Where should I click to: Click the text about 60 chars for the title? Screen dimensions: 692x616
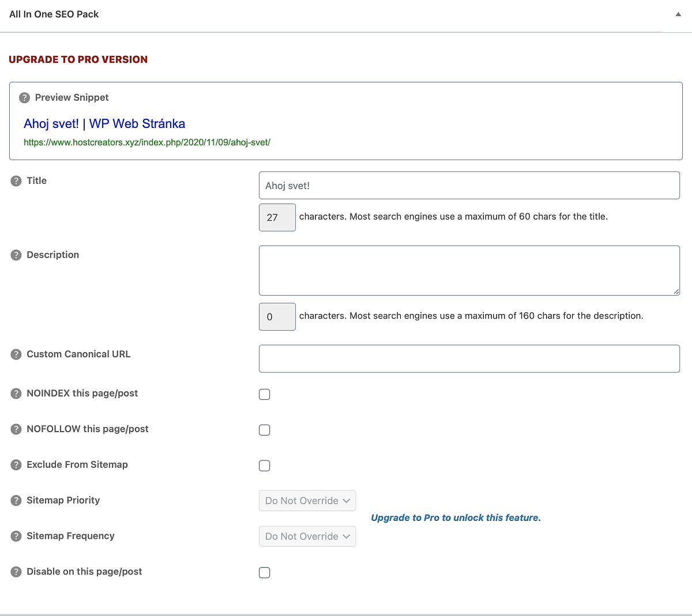[x=453, y=217]
